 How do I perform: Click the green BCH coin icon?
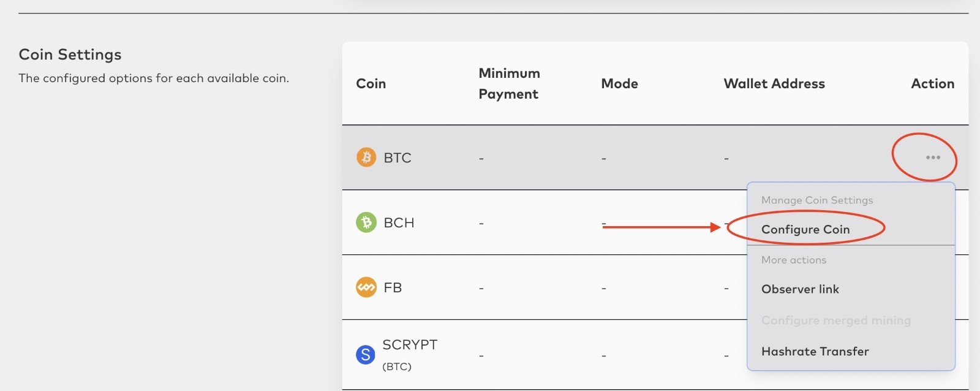[366, 222]
